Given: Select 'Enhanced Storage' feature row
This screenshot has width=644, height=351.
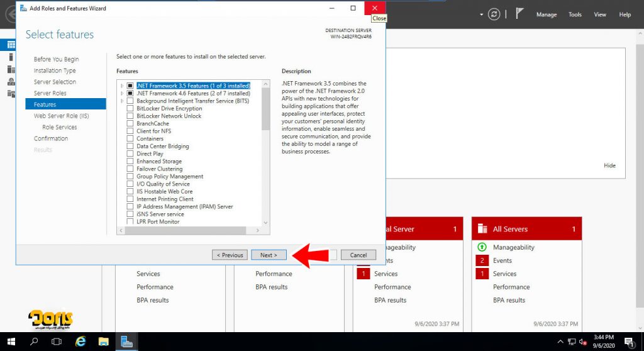Looking at the screenshot, I should [159, 161].
